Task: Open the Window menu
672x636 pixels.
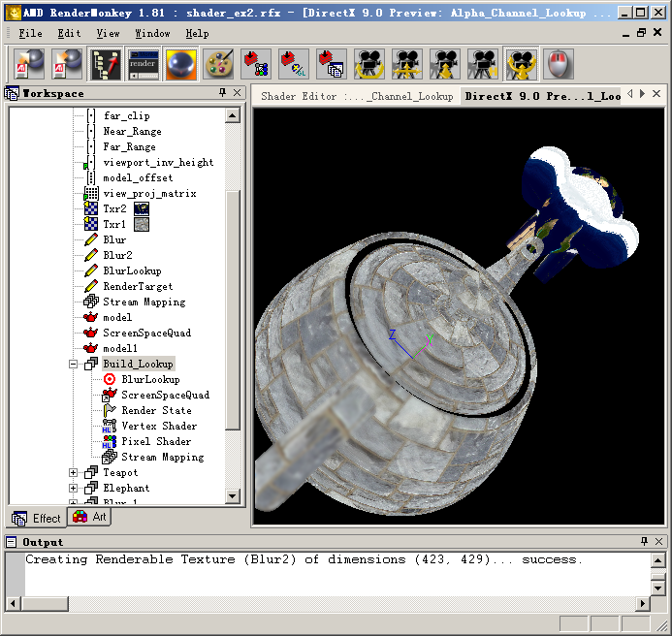Action: coord(152,33)
